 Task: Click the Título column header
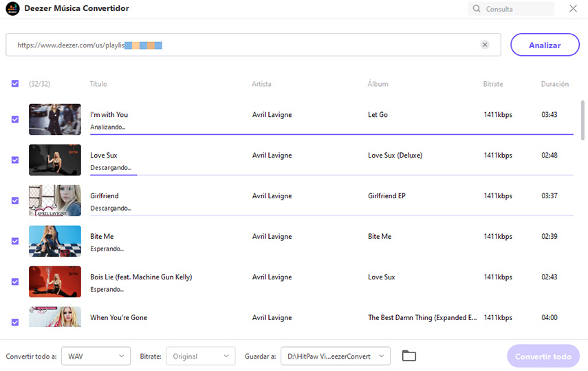98,84
